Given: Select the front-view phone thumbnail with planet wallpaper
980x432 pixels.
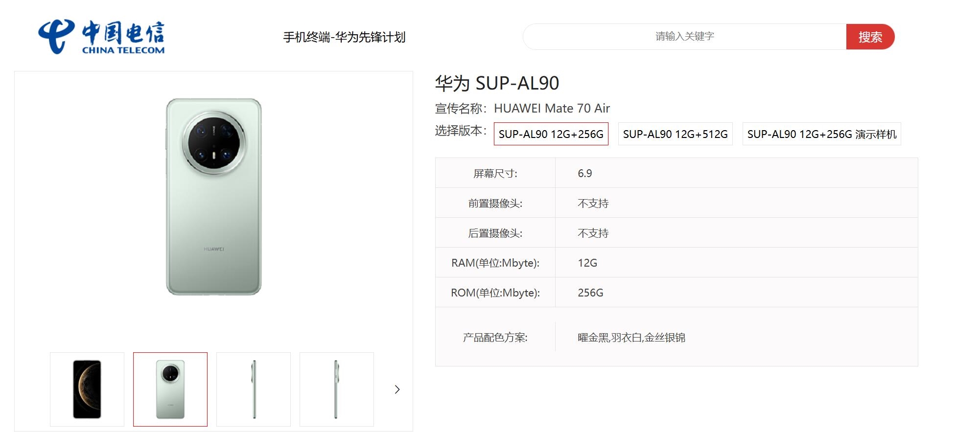Looking at the screenshot, I should 87,389.
